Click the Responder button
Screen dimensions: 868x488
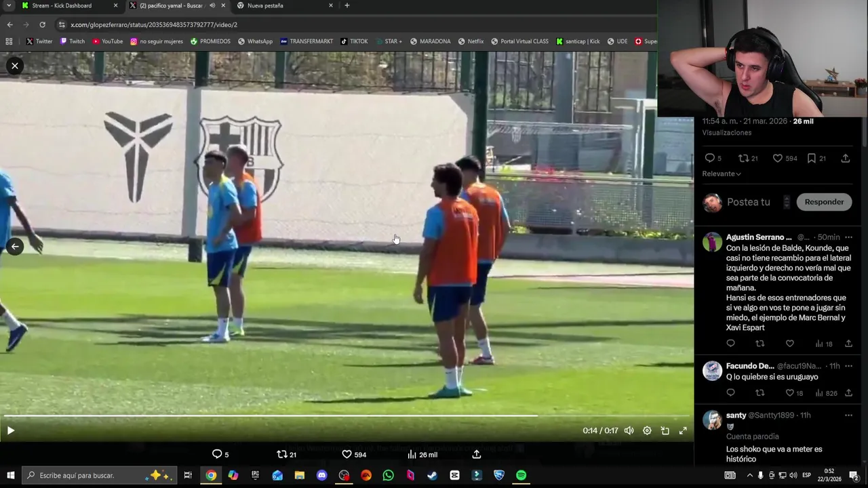click(x=824, y=202)
